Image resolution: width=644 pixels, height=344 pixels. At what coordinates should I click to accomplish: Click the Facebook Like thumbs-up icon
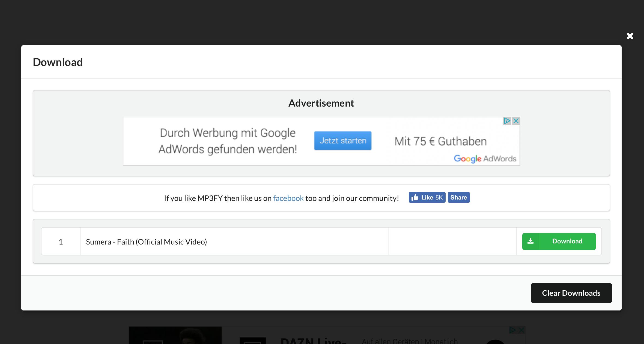(x=415, y=197)
